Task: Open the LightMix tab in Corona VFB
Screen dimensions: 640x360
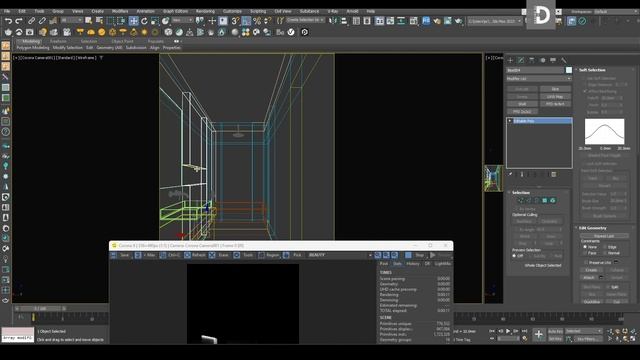Action: pyautogui.click(x=443, y=264)
